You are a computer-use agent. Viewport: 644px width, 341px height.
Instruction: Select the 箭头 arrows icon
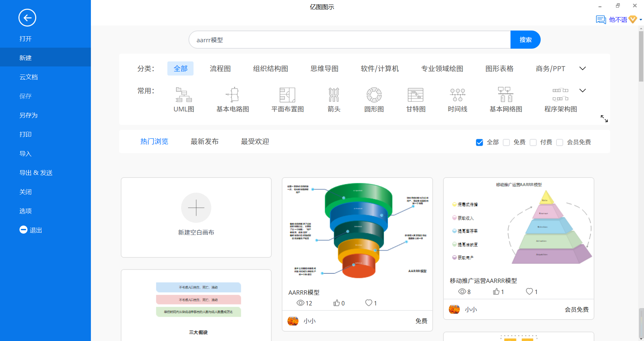(x=334, y=95)
